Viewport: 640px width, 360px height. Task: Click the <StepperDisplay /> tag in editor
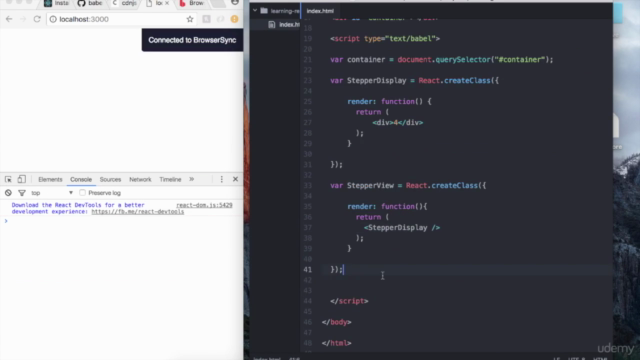402,228
